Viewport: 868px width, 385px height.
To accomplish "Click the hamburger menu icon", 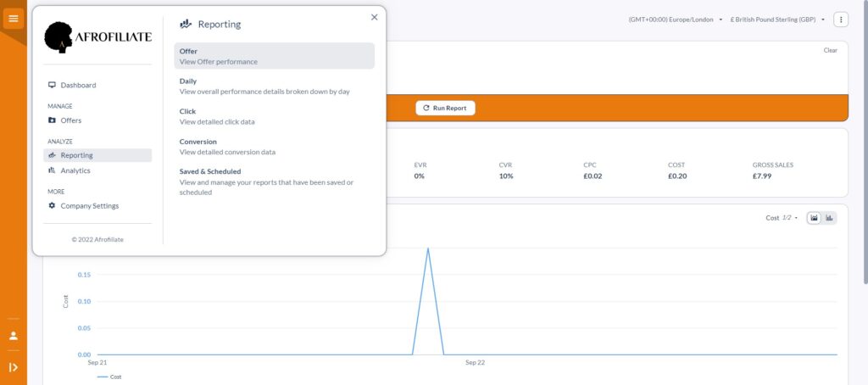I will tap(14, 18).
